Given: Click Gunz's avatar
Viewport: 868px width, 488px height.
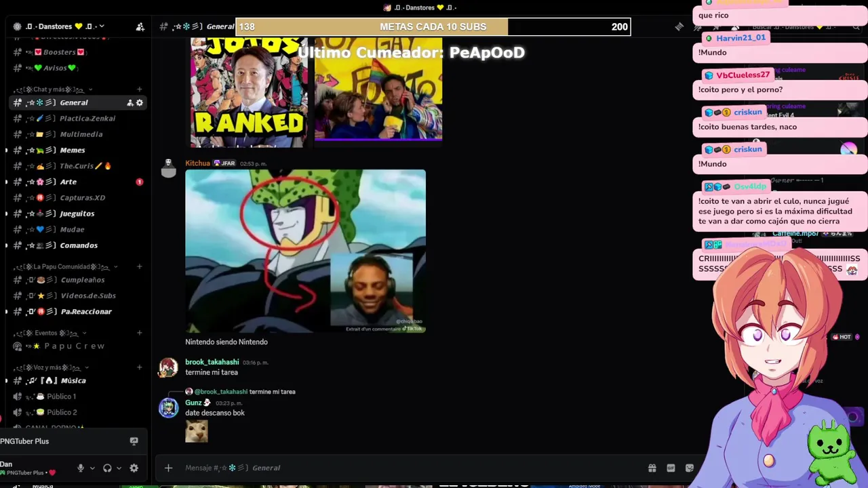Looking at the screenshot, I should tap(168, 408).
